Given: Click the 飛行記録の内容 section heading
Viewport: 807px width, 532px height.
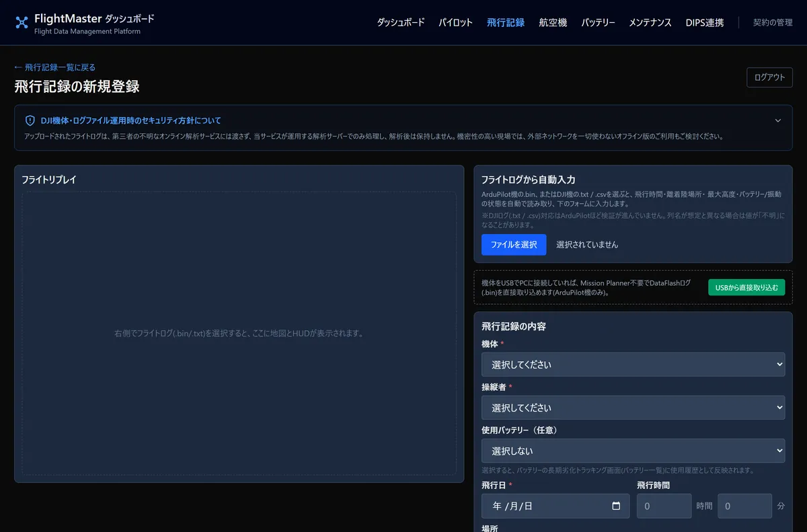Looking at the screenshot, I should point(514,326).
